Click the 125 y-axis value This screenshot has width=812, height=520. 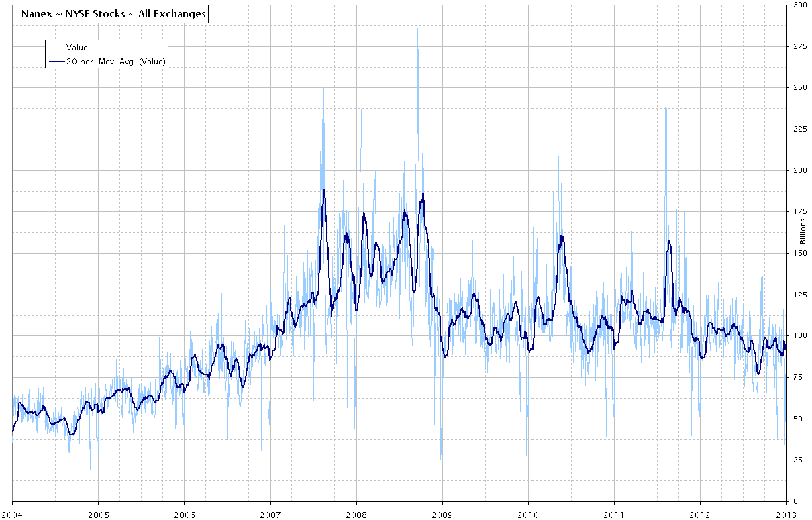800,295
